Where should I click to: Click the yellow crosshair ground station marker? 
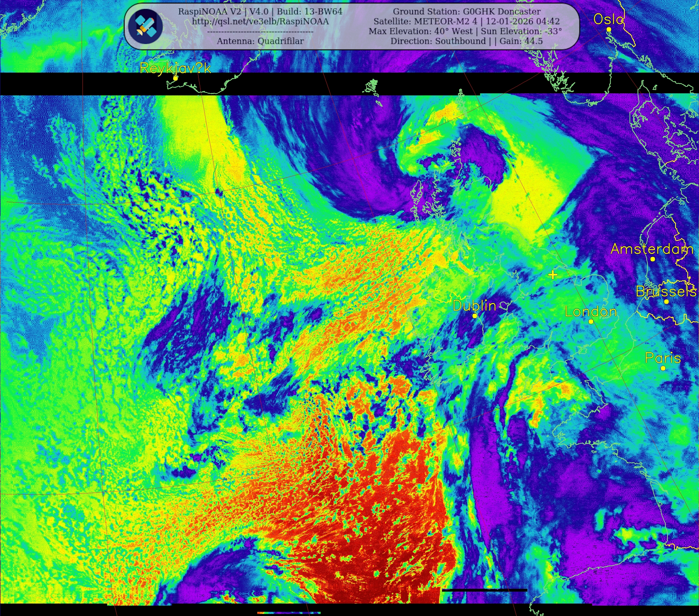553,275
